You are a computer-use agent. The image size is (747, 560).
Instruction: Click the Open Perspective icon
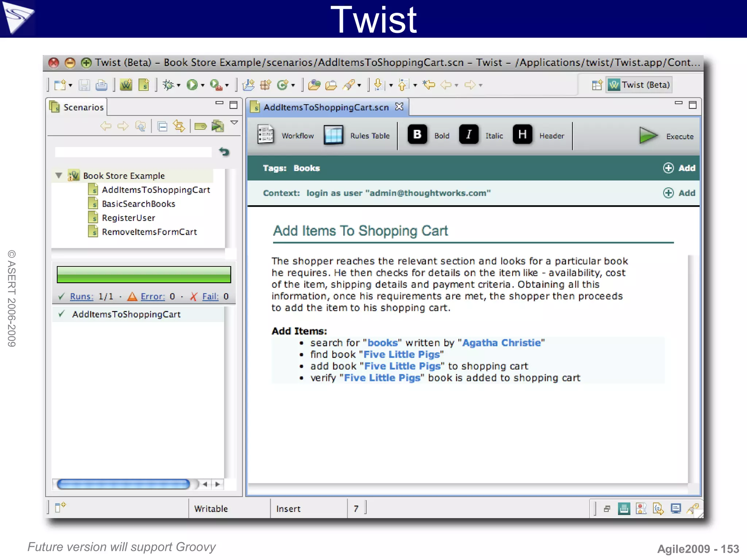597,85
